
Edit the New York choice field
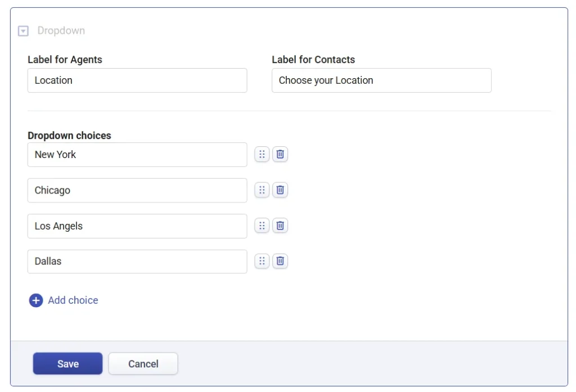[x=137, y=155]
